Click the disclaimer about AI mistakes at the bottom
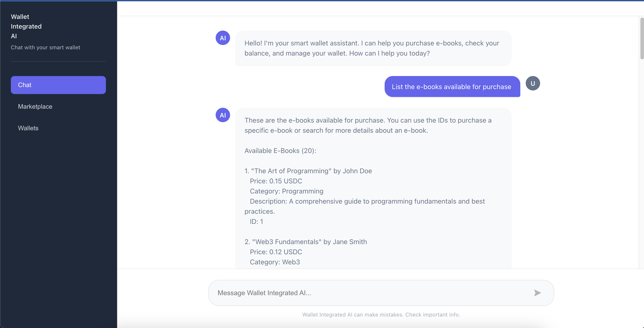 click(x=381, y=315)
